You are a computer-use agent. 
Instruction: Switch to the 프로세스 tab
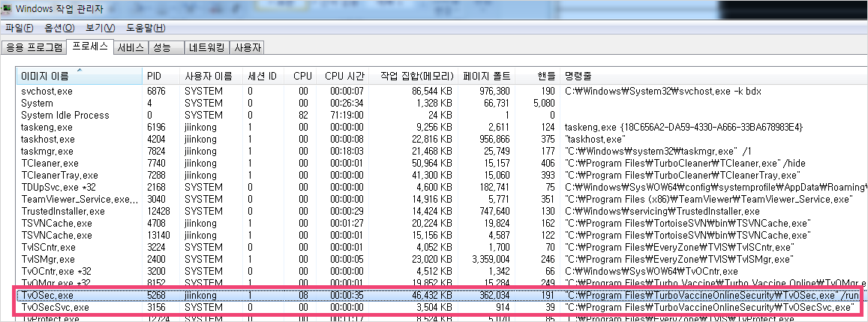(x=90, y=47)
